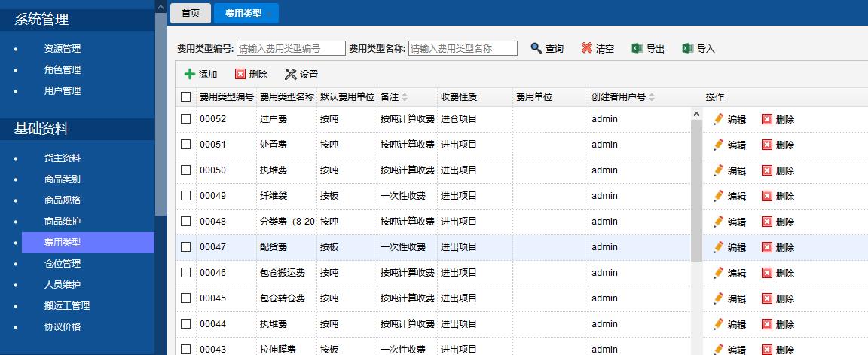Focus the 费用类型编号 input field

291,48
